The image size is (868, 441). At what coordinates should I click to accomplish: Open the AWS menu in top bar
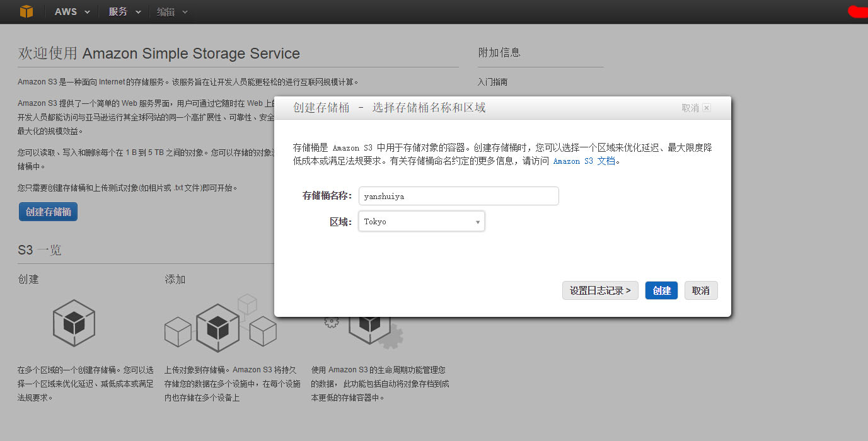click(72, 12)
